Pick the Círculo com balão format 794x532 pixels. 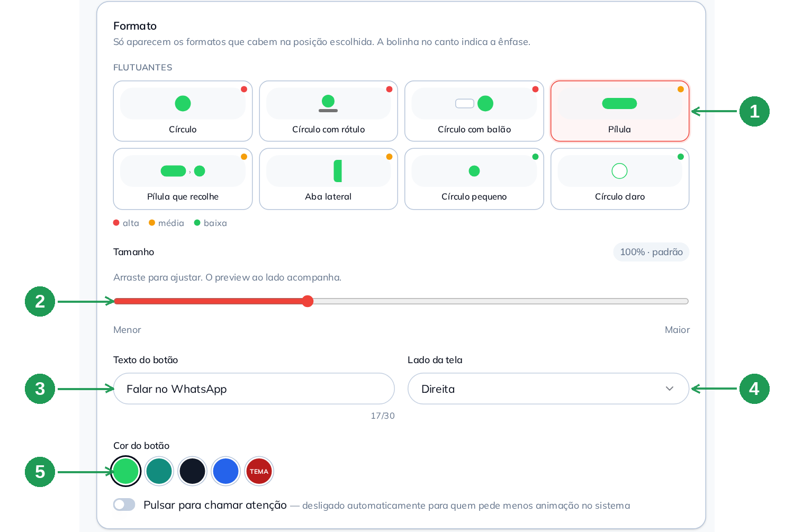click(474, 111)
